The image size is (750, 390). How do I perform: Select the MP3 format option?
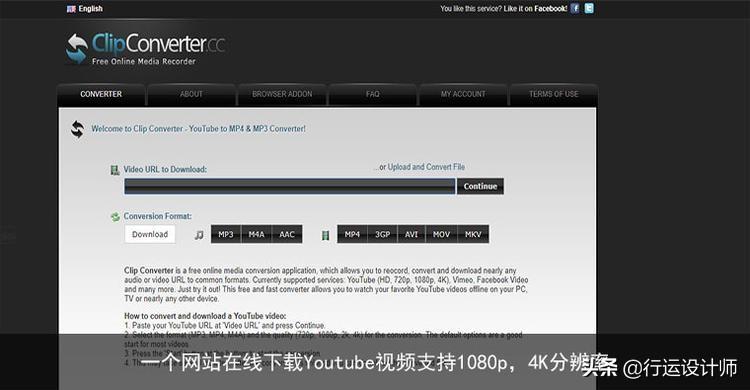(226, 234)
